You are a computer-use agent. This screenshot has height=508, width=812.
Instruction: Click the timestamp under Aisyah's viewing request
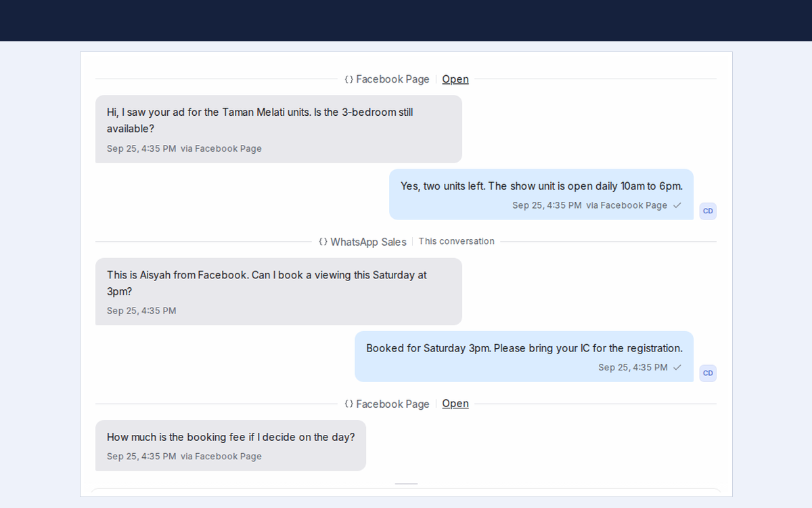(141, 311)
